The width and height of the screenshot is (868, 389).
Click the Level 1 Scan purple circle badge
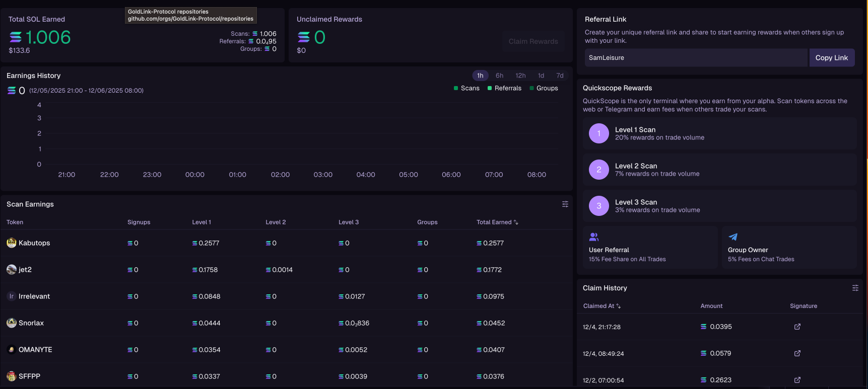(x=598, y=133)
